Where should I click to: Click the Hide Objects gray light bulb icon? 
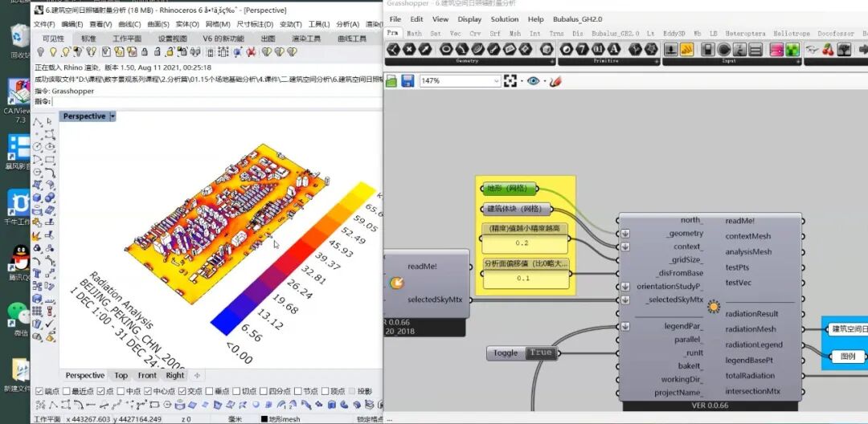pyautogui.click(x=41, y=52)
